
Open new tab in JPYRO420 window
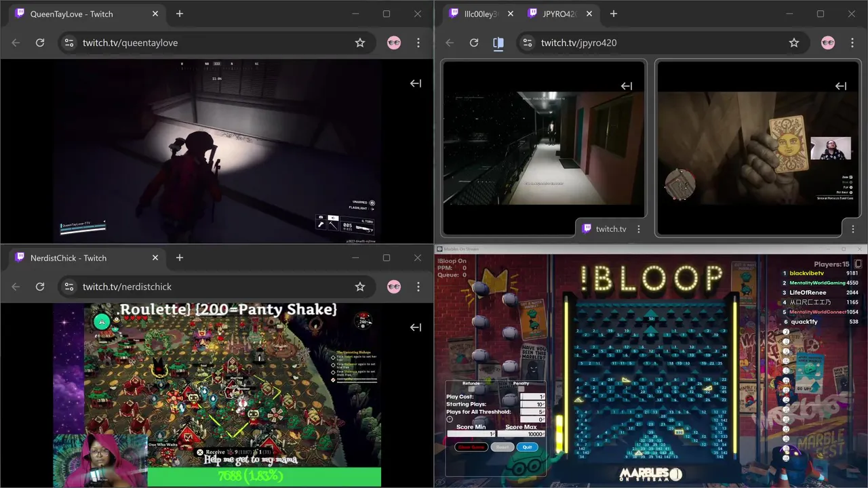[614, 14]
